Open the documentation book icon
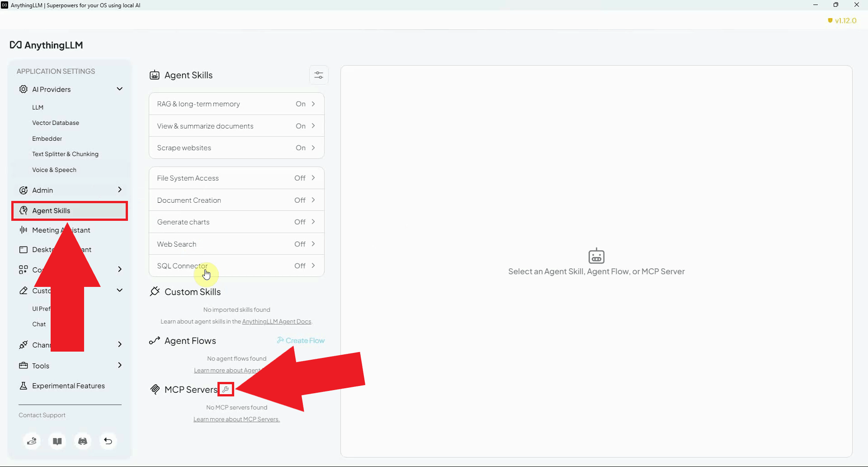 pos(57,441)
